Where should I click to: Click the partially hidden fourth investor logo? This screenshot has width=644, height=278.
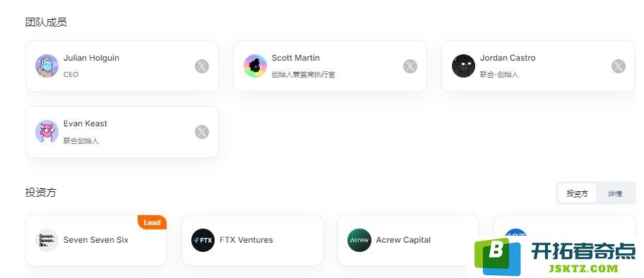(515, 234)
